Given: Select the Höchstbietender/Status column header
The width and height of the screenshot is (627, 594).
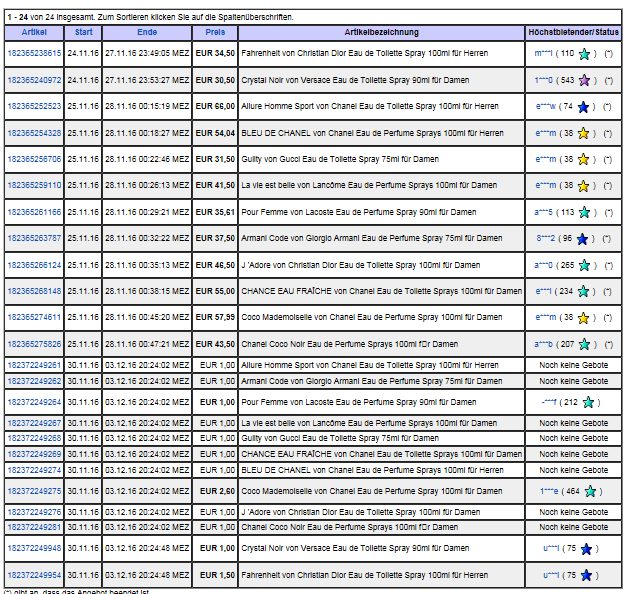Looking at the screenshot, I should pos(573,32).
